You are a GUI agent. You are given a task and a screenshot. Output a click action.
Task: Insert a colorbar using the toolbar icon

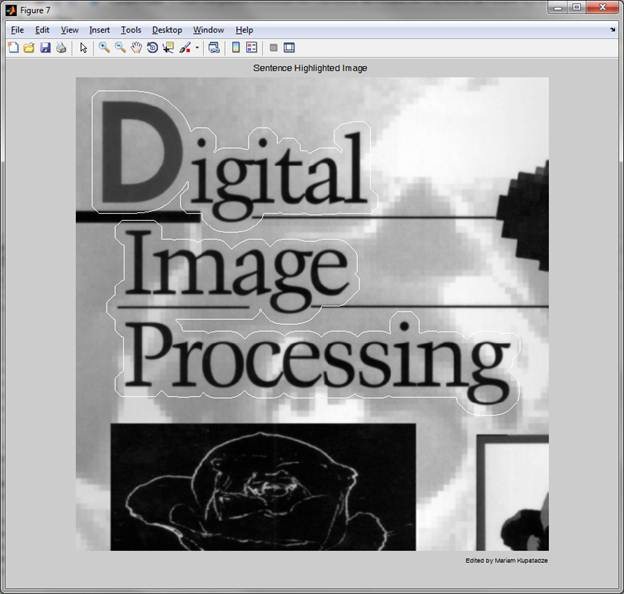236,47
